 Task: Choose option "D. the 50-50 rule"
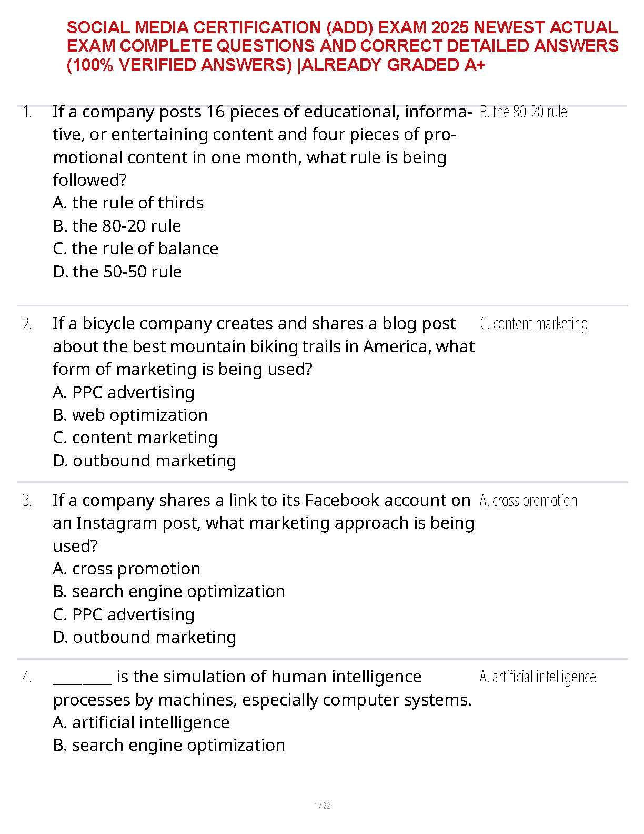[117, 272]
